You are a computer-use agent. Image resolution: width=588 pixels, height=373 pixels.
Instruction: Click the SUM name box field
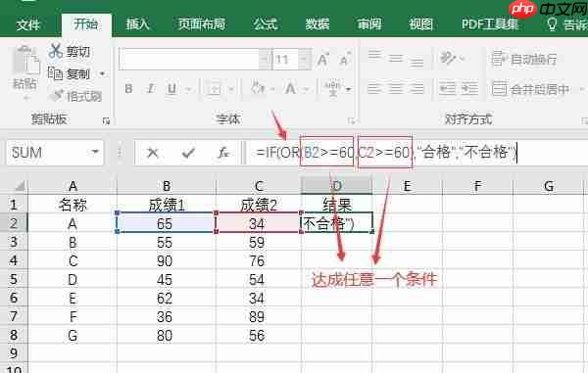(55, 153)
